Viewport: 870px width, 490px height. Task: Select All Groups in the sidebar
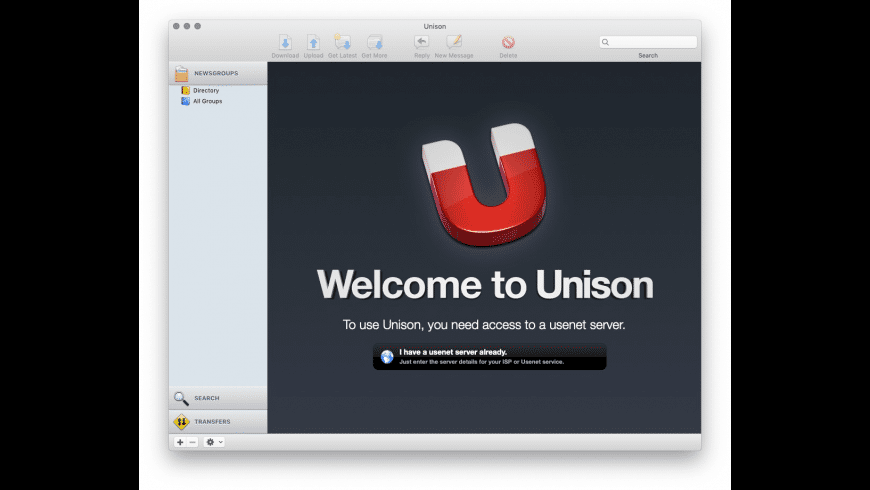point(208,101)
